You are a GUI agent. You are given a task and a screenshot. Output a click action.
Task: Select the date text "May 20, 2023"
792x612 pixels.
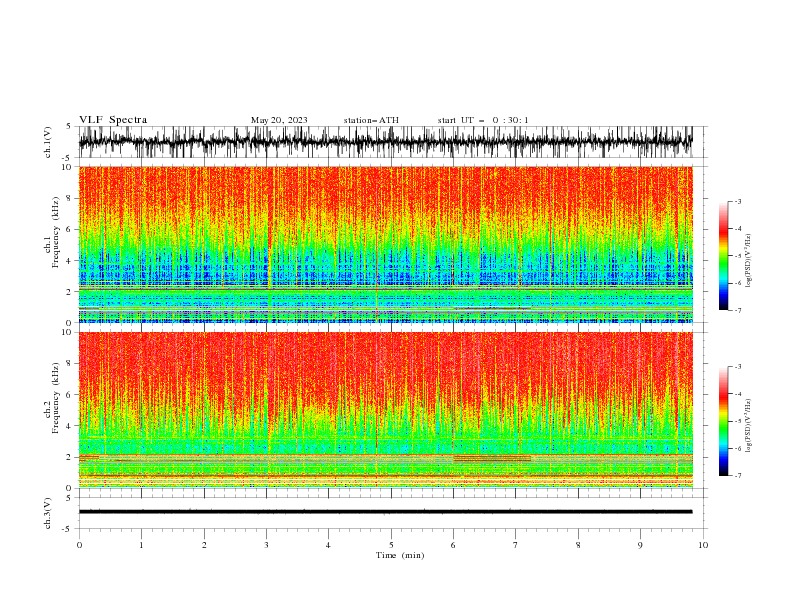click(279, 120)
